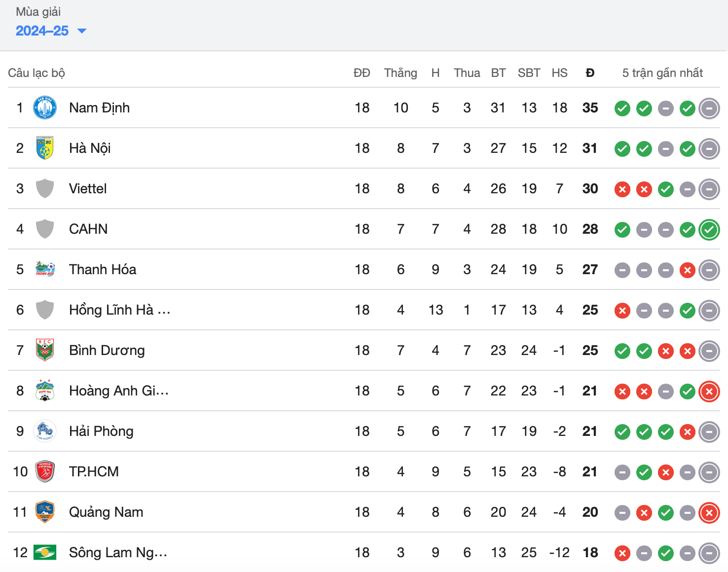Image resolution: width=728 pixels, height=572 pixels.
Task: Select Hồng Lĩnh Hà Tĩnh team name
Action: tap(119, 310)
